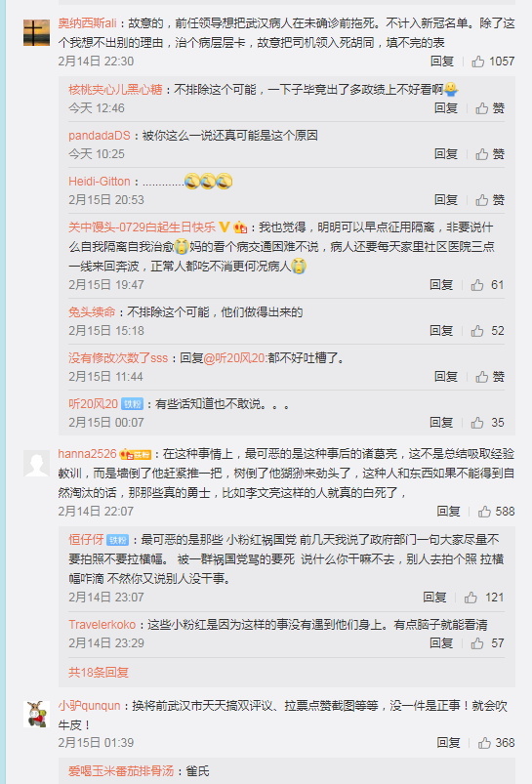Open 小驴qunqun's donkey avatar
Screen dimensions: 532x784
36,714
